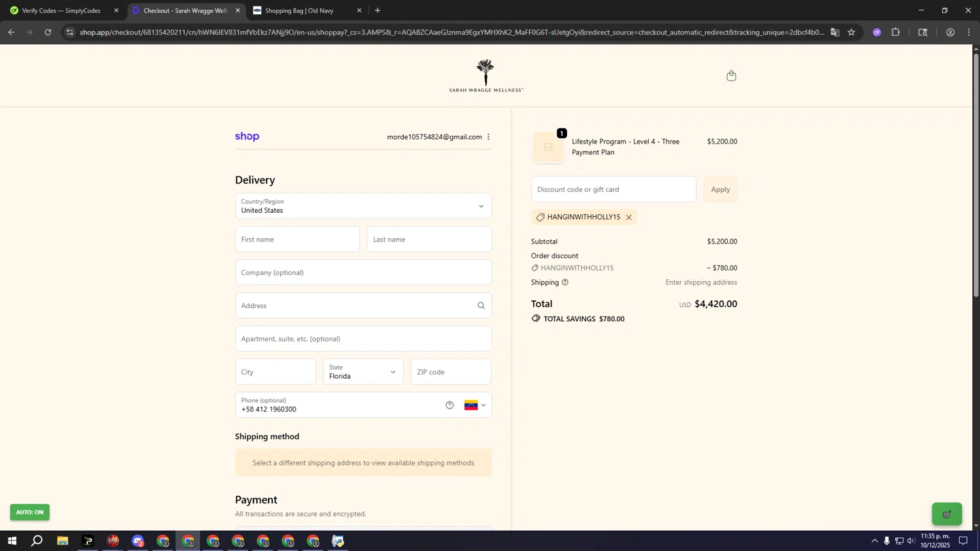
Task: Click the email morde105754824@gmail.com
Action: click(434, 137)
